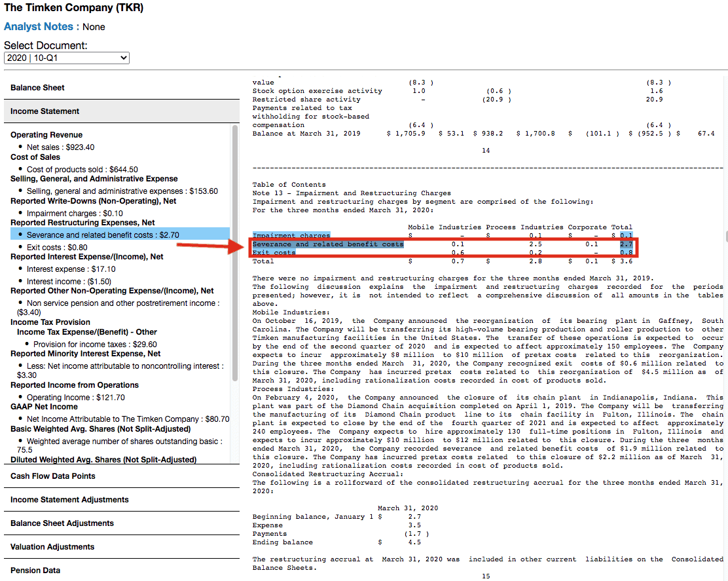Click Interest expense : $17.10 item
The image size is (728, 581).
point(71,269)
